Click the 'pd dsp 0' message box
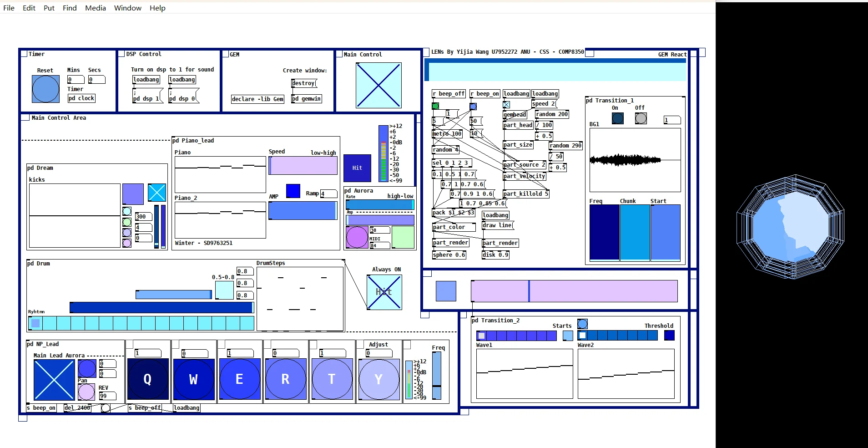The image size is (868, 448). [184, 96]
